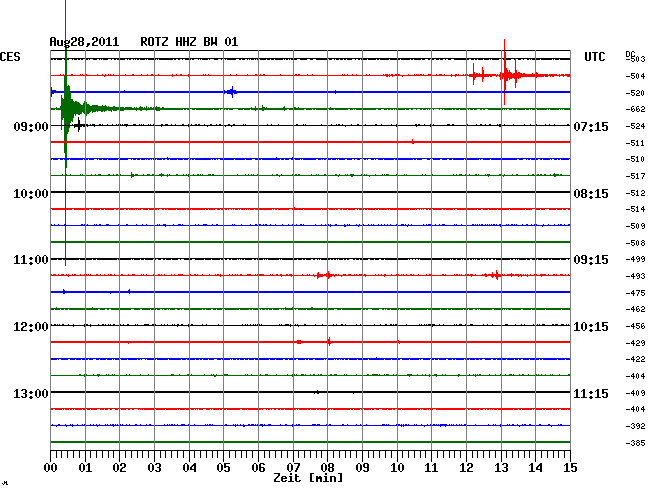Click the DC value -503
The width and height of the screenshot is (650, 494).
[636, 59]
